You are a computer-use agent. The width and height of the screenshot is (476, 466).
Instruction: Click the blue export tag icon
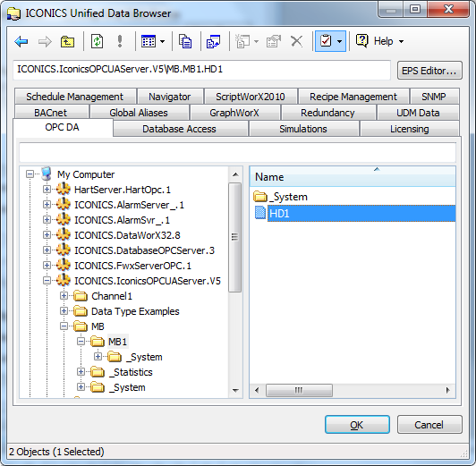point(214,41)
